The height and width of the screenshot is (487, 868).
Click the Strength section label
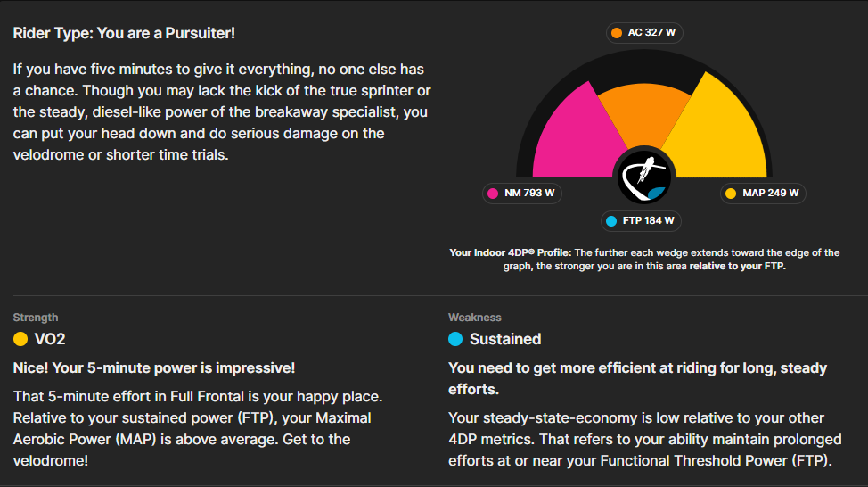pyautogui.click(x=36, y=318)
